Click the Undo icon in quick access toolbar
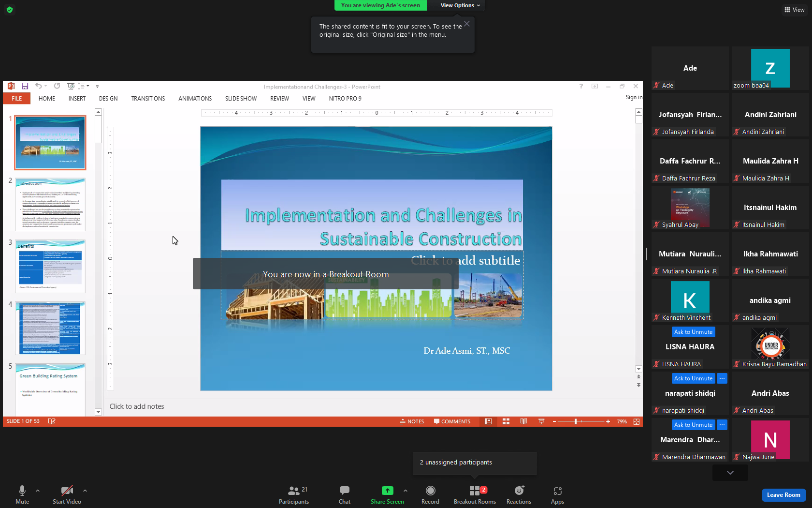812x508 pixels. click(x=38, y=86)
